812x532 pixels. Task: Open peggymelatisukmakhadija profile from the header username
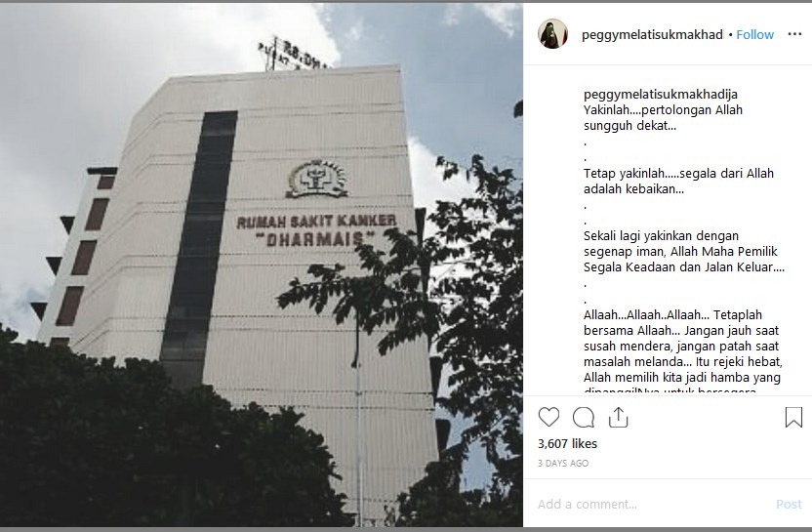(x=652, y=35)
